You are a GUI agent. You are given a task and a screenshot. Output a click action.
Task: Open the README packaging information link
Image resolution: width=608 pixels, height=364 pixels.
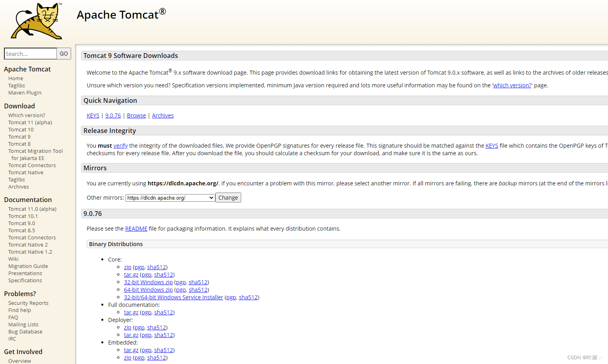(x=136, y=228)
